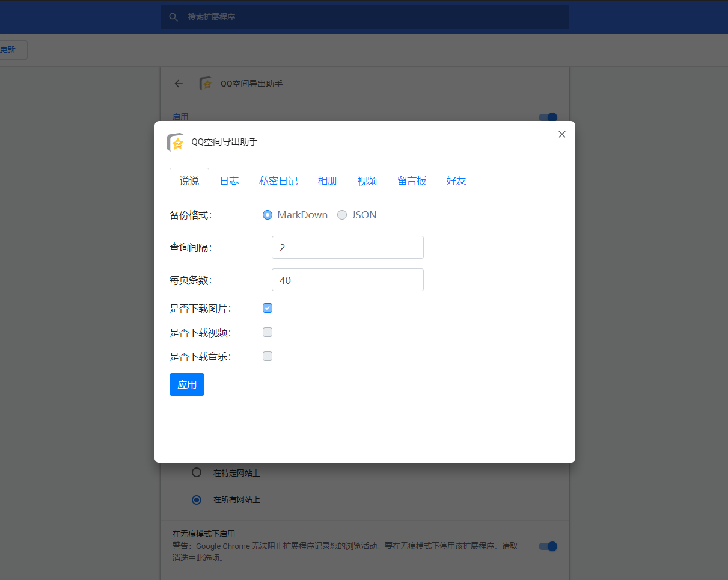Click the 更新 button in background page
Image resolution: width=728 pixels, height=580 pixels.
click(x=8, y=49)
